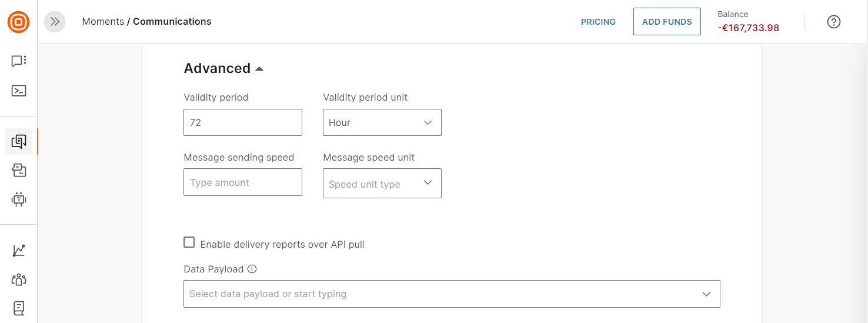Open the Data Payload selection dropdown
868x323 pixels.
(x=451, y=294)
